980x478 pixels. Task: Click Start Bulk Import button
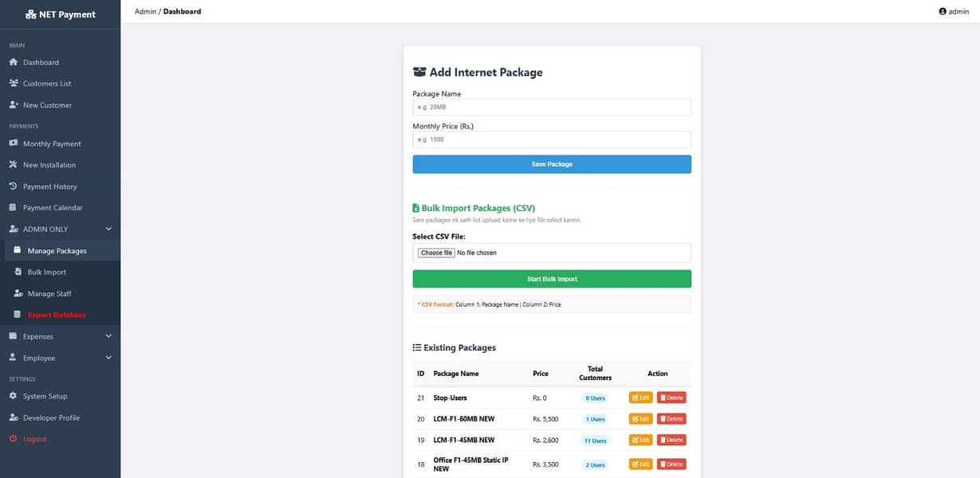[x=552, y=279]
